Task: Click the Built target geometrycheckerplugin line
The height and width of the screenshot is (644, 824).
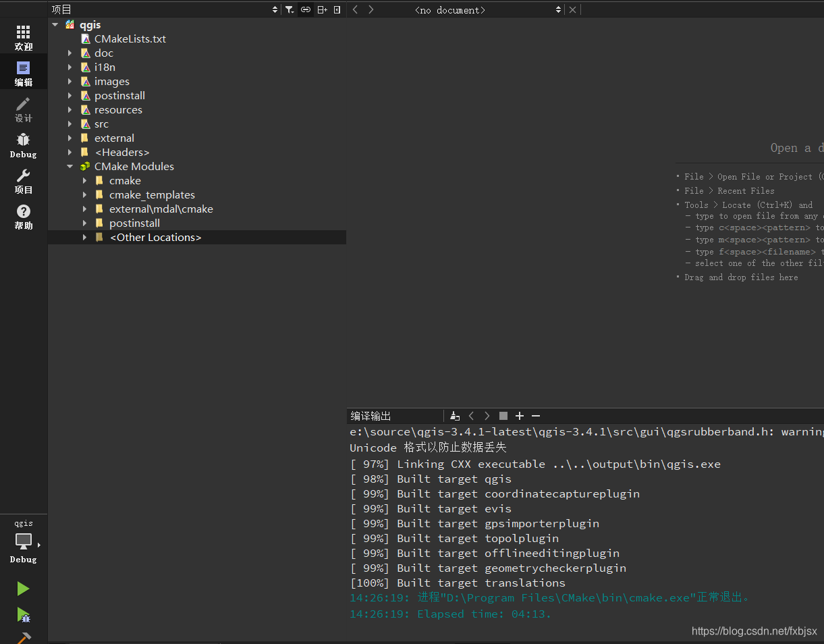Action: (x=488, y=568)
